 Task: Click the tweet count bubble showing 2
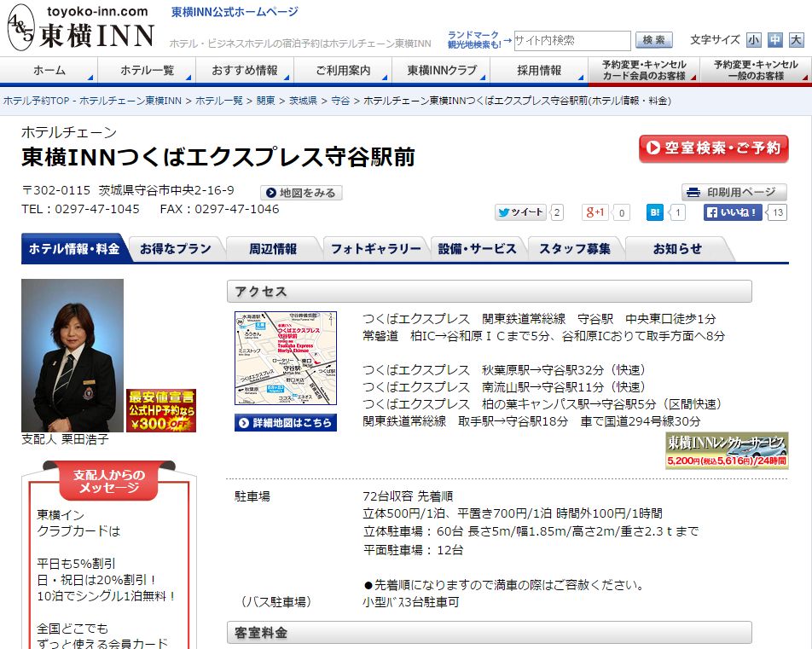click(557, 212)
